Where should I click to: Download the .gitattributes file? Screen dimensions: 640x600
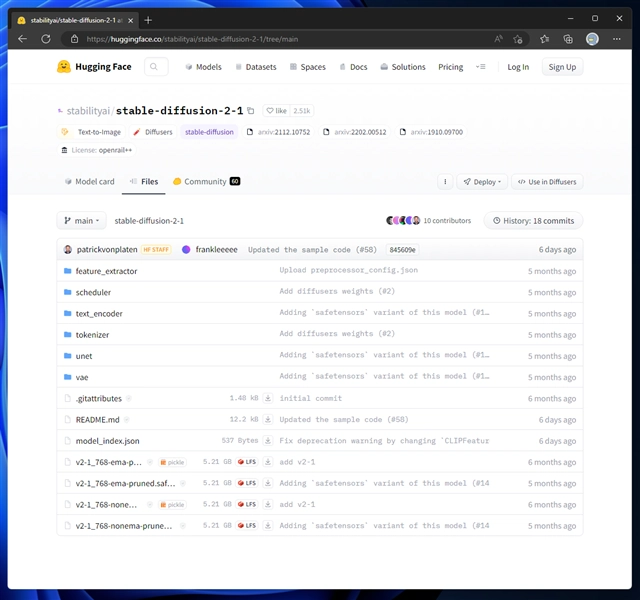[268, 398]
